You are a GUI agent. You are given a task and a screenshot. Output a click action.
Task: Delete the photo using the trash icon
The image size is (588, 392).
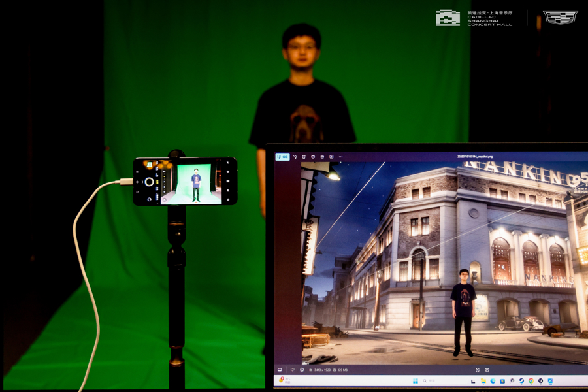pyautogui.click(x=304, y=157)
